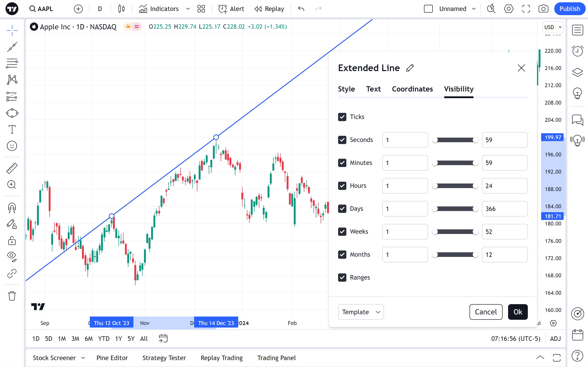Image resolution: width=588 pixels, height=367 pixels.
Task: Toggle the Ranges checkbox off
Action: (342, 278)
